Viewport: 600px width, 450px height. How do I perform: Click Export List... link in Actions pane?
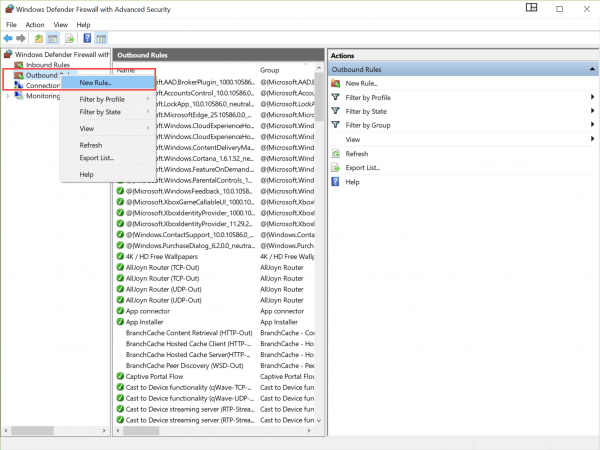click(x=362, y=168)
